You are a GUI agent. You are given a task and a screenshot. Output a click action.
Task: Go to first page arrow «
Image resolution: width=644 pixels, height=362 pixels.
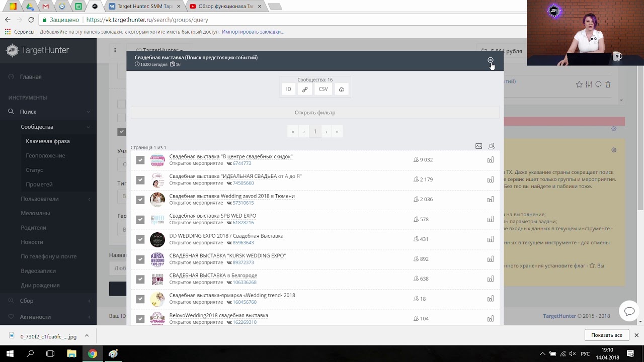pyautogui.click(x=293, y=132)
